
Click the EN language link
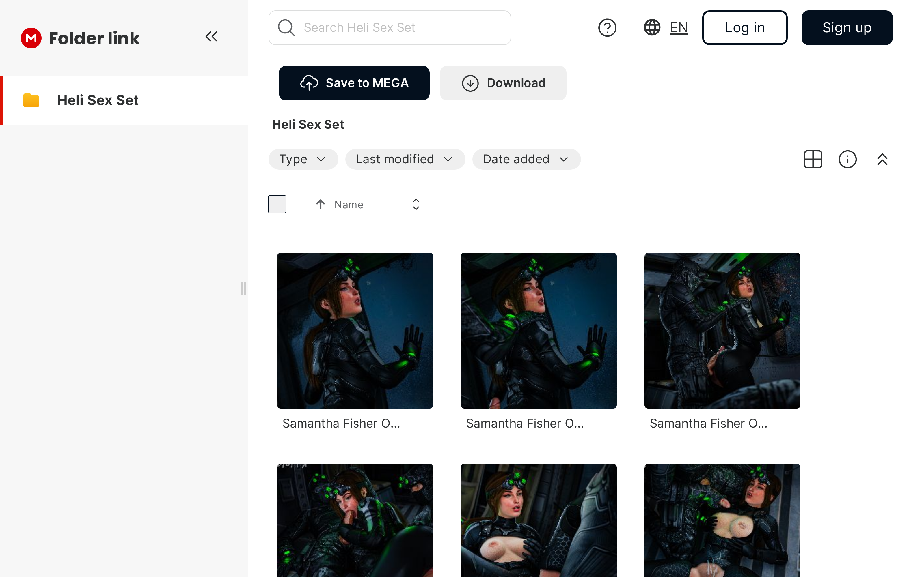(x=679, y=27)
